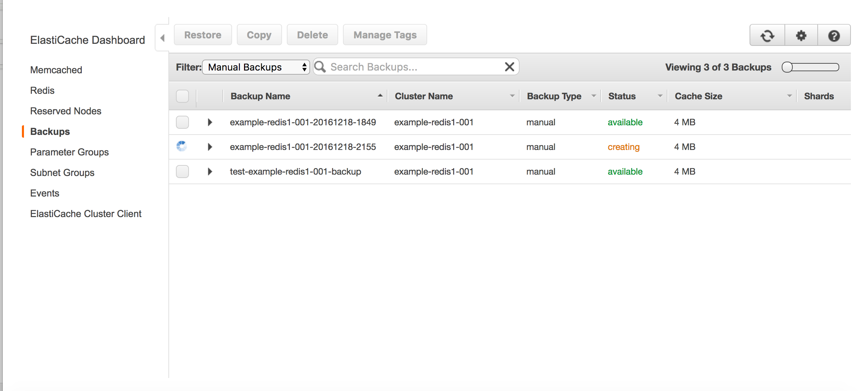
Task: Select the example-redis1-001-20161218-1849 checkbox
Action: coord(183,122)
